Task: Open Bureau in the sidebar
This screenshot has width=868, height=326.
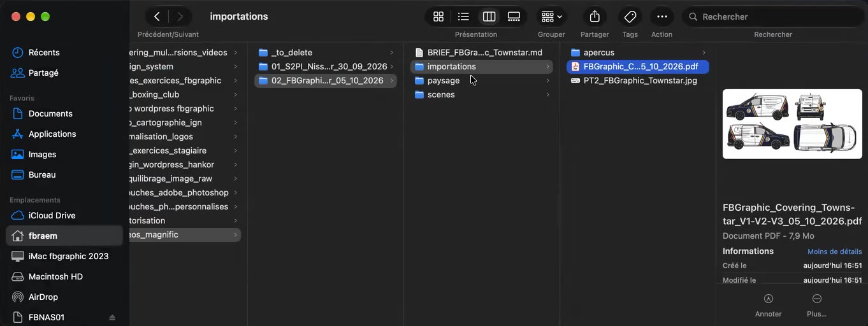Action: coord(64,174)
